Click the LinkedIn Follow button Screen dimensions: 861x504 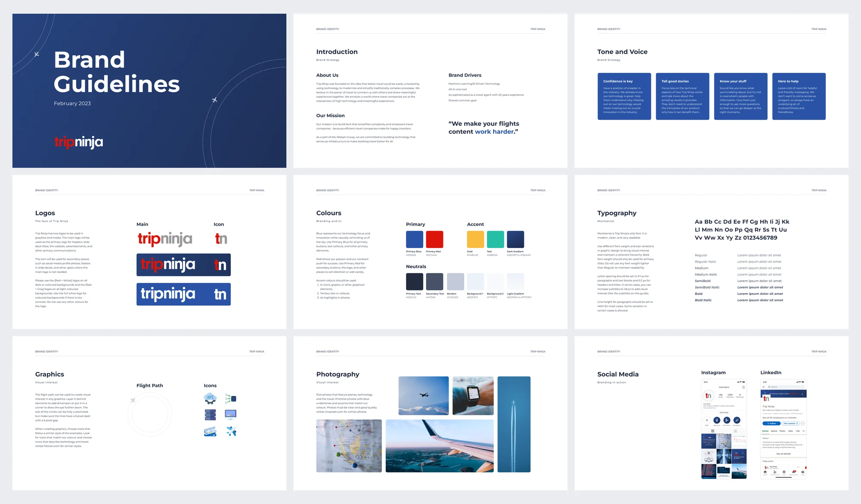(771, 424)
